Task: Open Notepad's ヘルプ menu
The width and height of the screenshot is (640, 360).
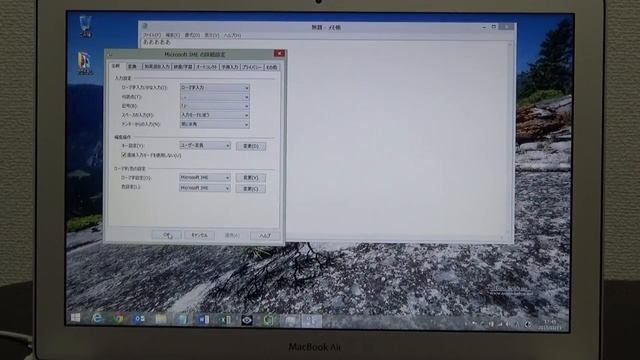Action: coord(232,36)
